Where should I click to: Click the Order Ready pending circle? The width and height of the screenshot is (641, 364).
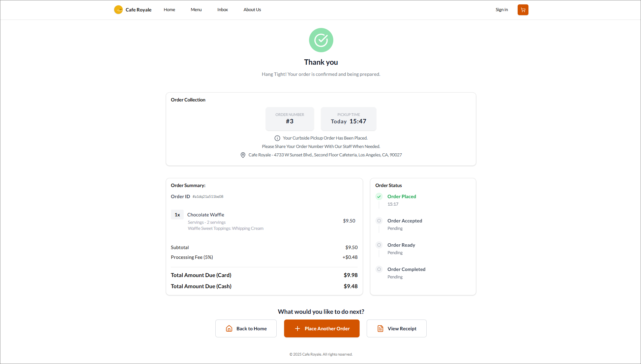[379, 245]
